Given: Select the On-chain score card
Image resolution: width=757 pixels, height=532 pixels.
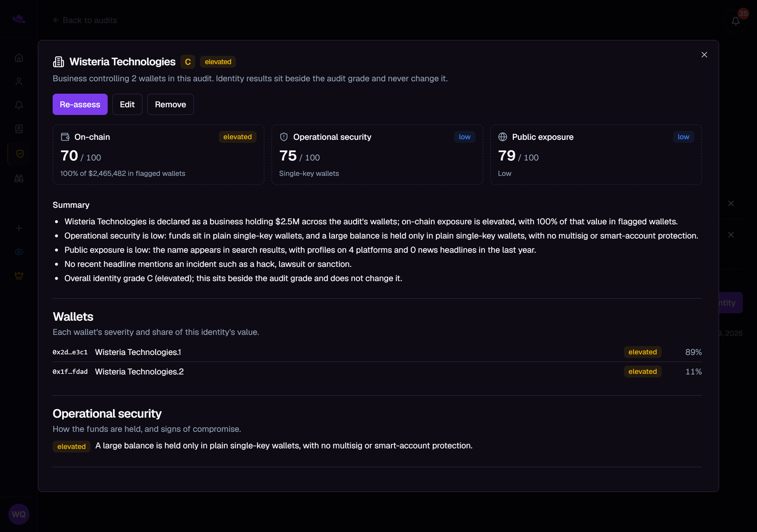Looking at the screenshot, I should coord(158,155).
